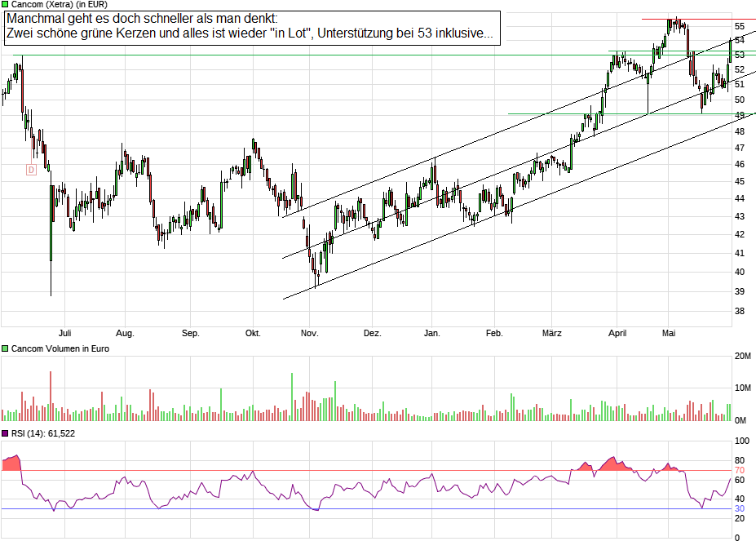Click the 'Okt.' month label
This screenshot has width=756, height=550.
[253, 333]
